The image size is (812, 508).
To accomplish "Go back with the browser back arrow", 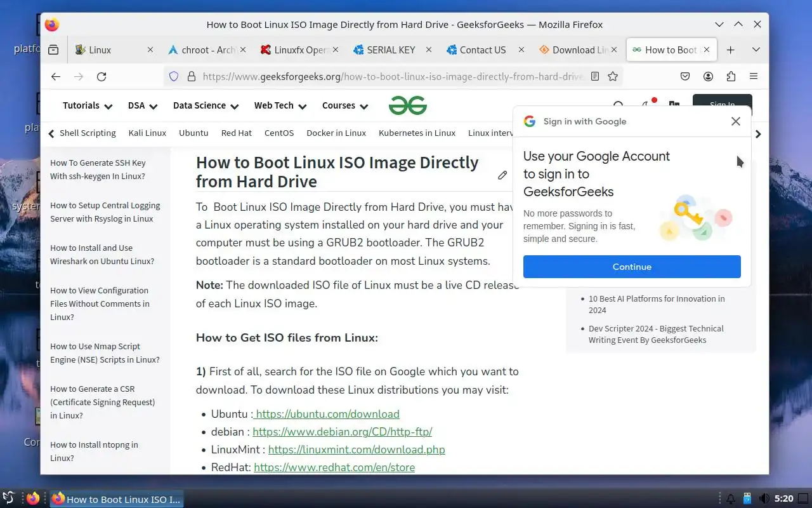I will (56, 76).
